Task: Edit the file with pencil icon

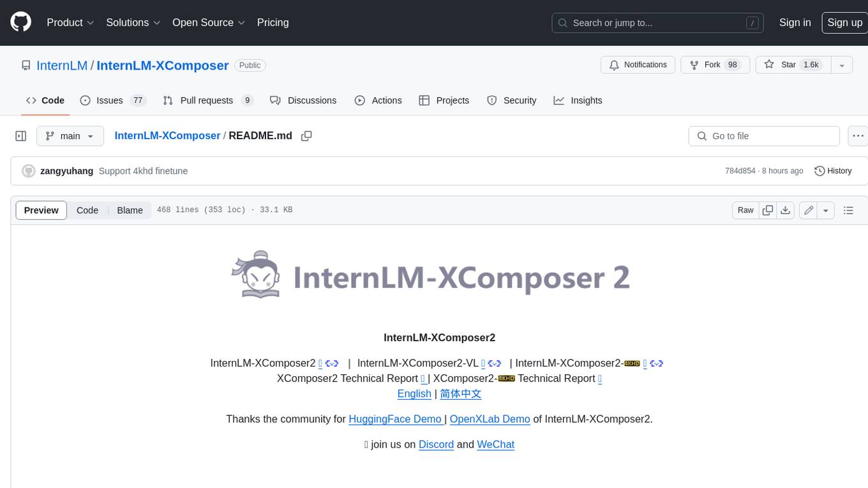Action: (x=809, y=210)
